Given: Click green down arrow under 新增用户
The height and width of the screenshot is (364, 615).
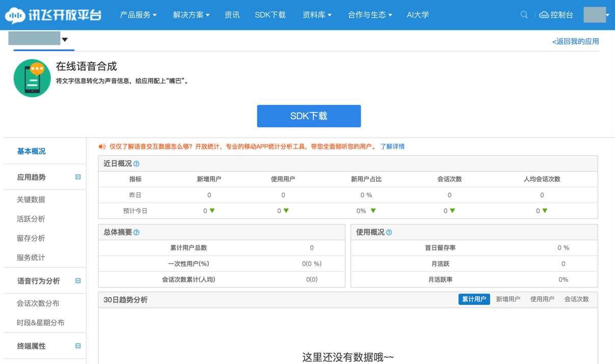Looking at the screenshot, I should point(212,211).
